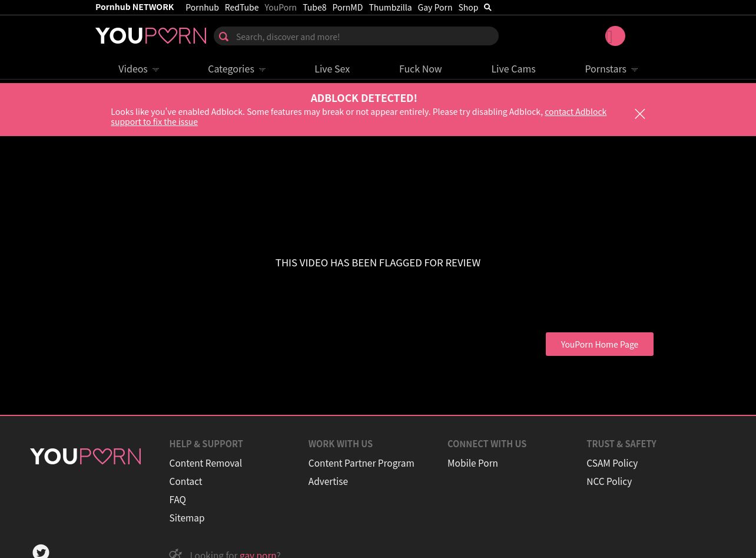Open the Mobile Porn footer link
The image size is (756, 558).
coord(472,463)
